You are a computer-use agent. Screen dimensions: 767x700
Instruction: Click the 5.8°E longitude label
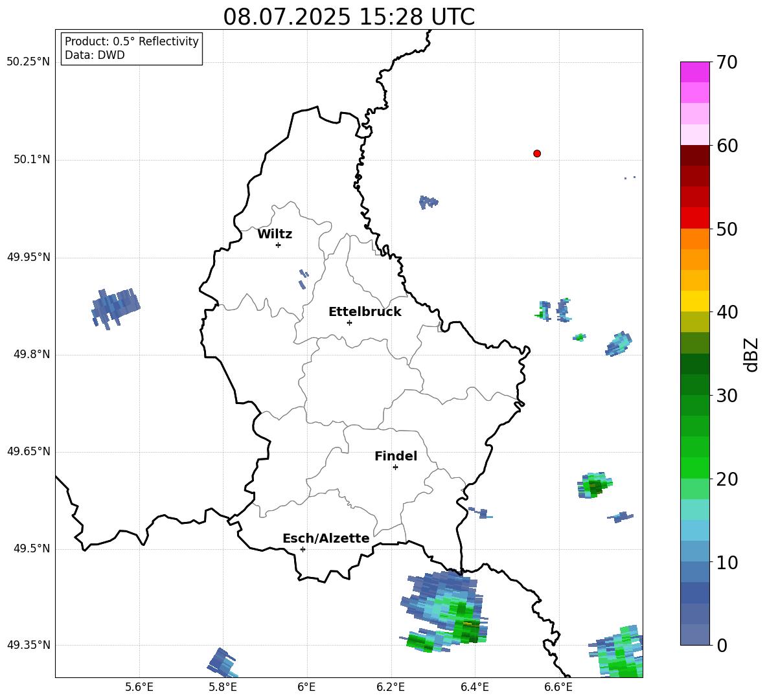(x=223, y=687)
